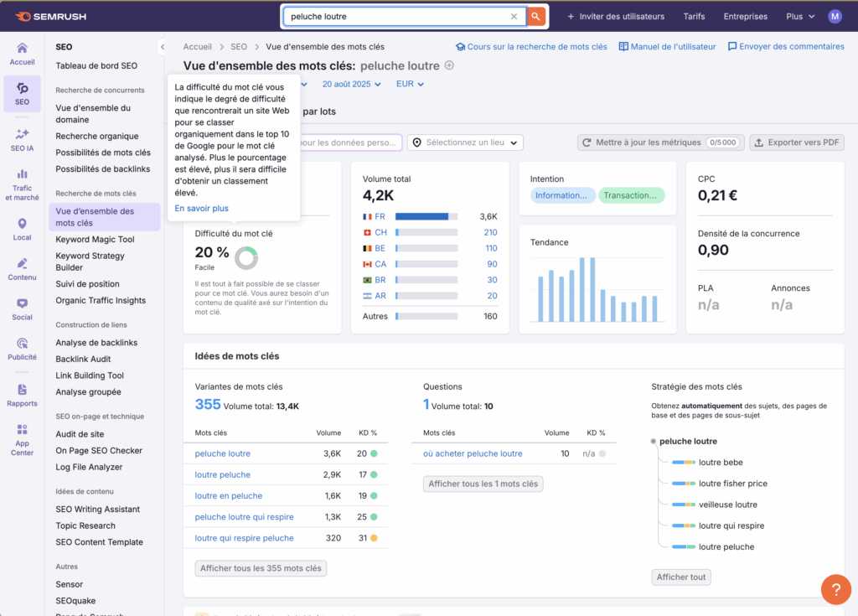
Task: Open Keyword Magic Tool
Action: click(x=95, y=240)
